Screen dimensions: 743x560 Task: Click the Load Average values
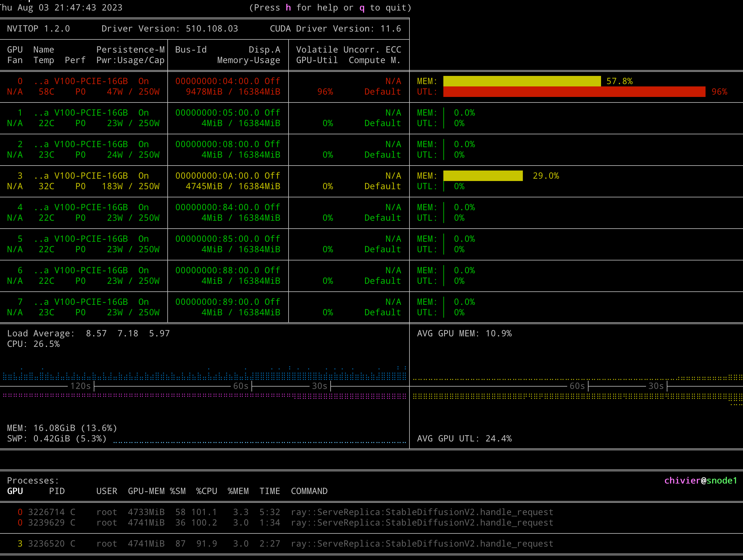pos(128,333)
